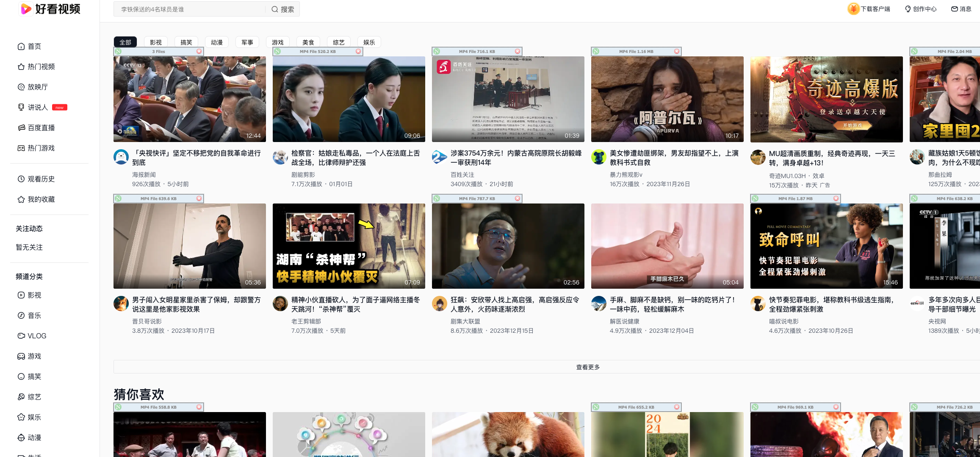Viewport: 980px width, 457px height.
Task: Select sidebar 影视 channel under 频道分类
Action: [29, 295]
